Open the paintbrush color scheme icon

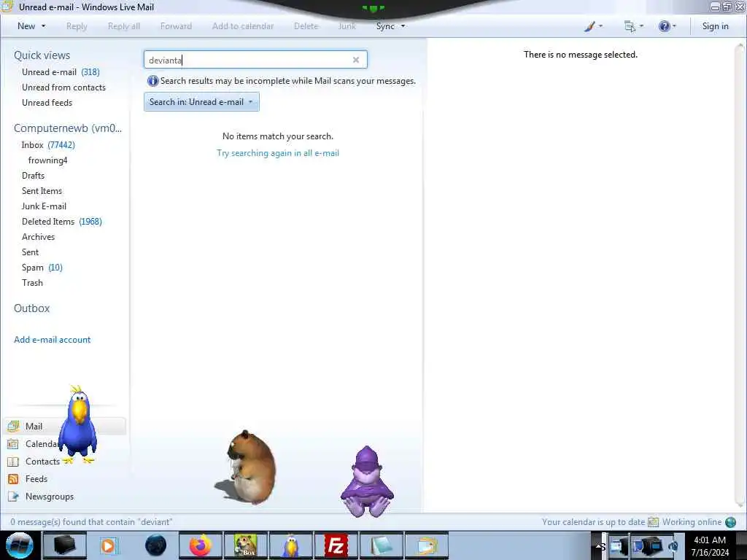point(589,26)
